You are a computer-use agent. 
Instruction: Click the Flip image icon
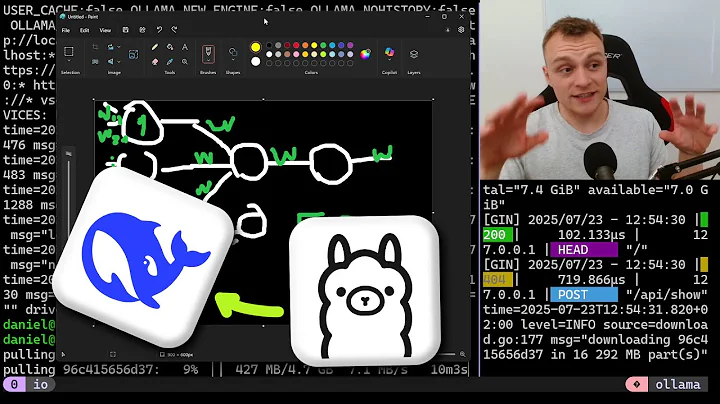[111, 62]
